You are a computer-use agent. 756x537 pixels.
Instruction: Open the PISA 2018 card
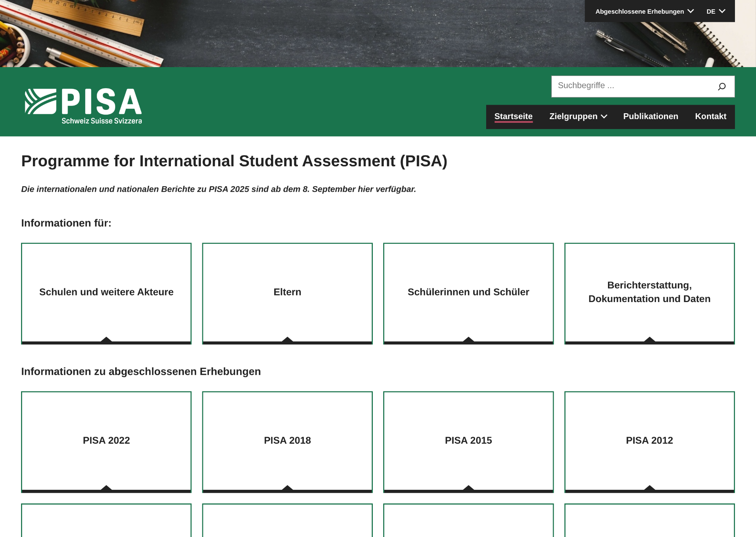pyautogui.click(x=287, y=442)
